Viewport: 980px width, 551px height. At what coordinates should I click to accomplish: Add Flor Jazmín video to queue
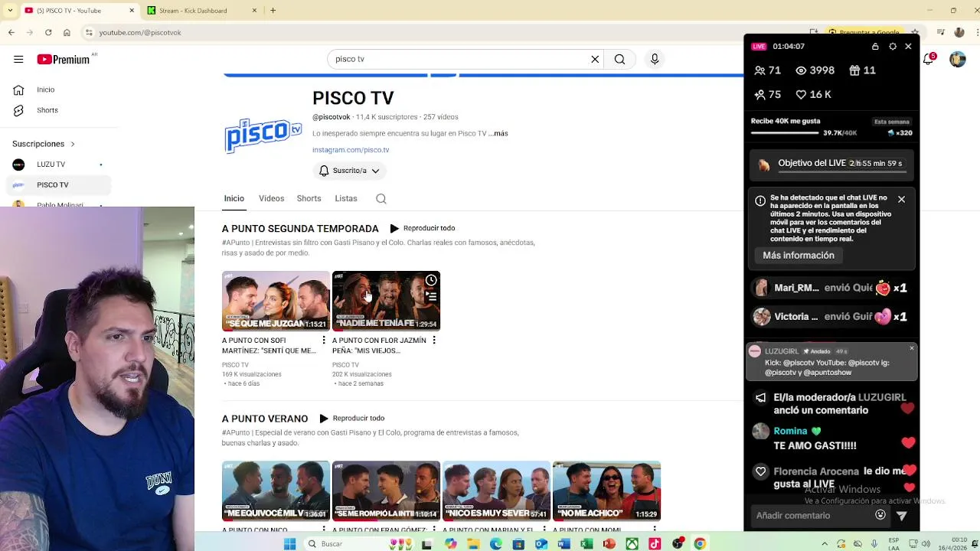click(431, 296)
